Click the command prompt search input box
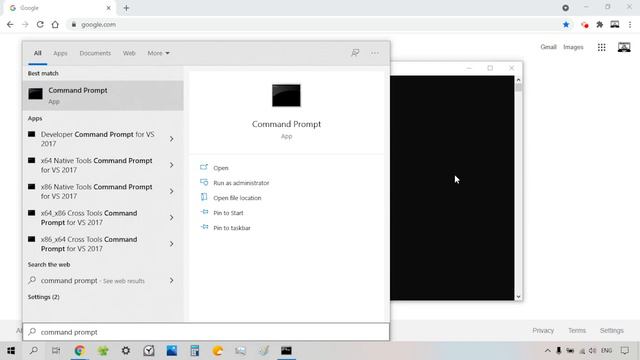 coord(206,332)
